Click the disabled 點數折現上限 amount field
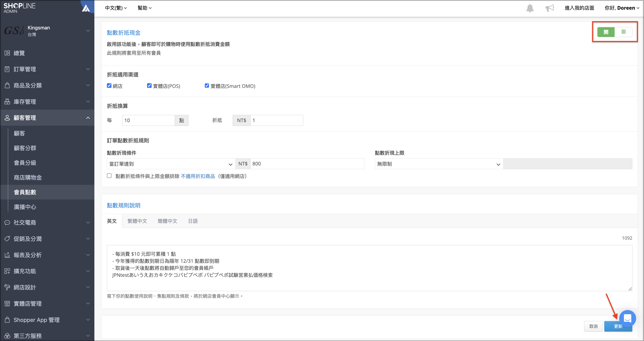644x341 pixels. [568, 164]
